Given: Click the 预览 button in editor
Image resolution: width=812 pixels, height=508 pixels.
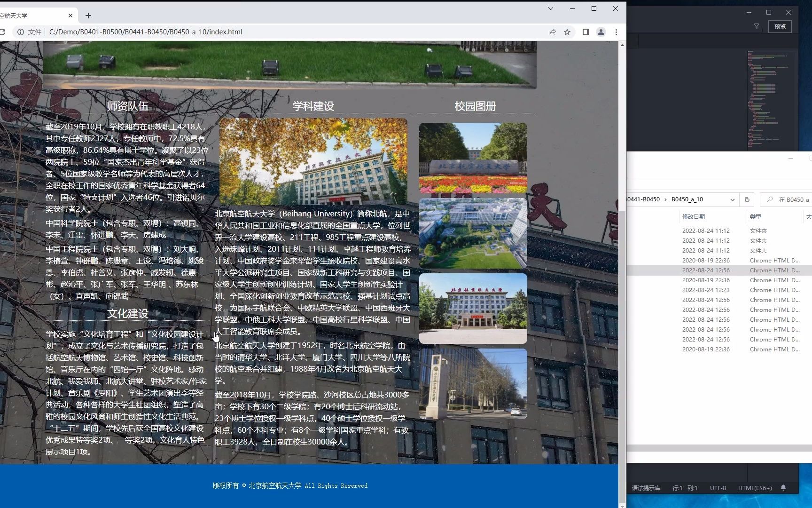Looking at the screenshot, I should pos(780,26).
